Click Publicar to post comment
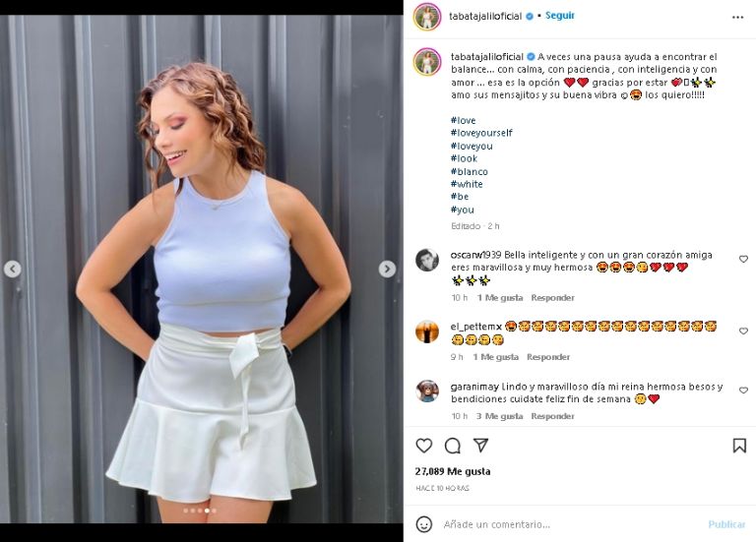Viewport: 756px width, 542px height. pos(726,524)
